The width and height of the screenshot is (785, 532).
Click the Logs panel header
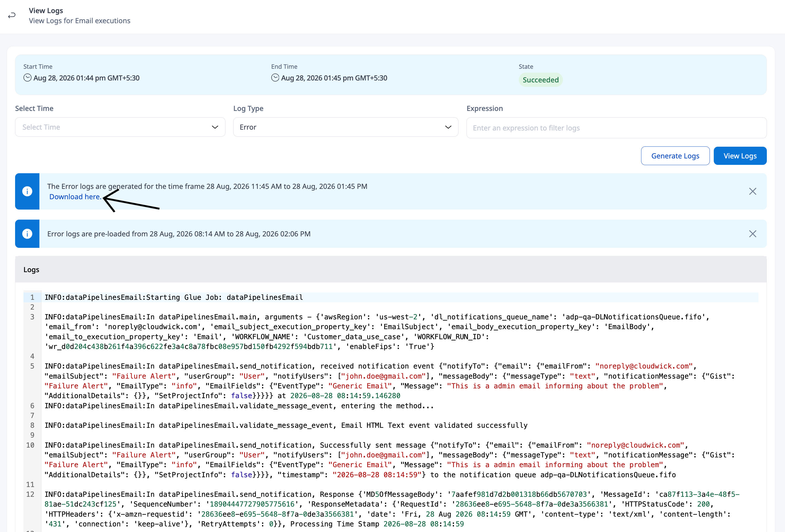391,270
